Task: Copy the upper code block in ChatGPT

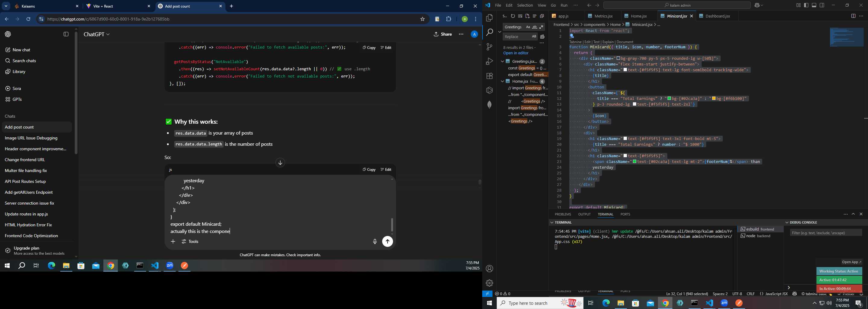Action: click(x=369, y=48)
